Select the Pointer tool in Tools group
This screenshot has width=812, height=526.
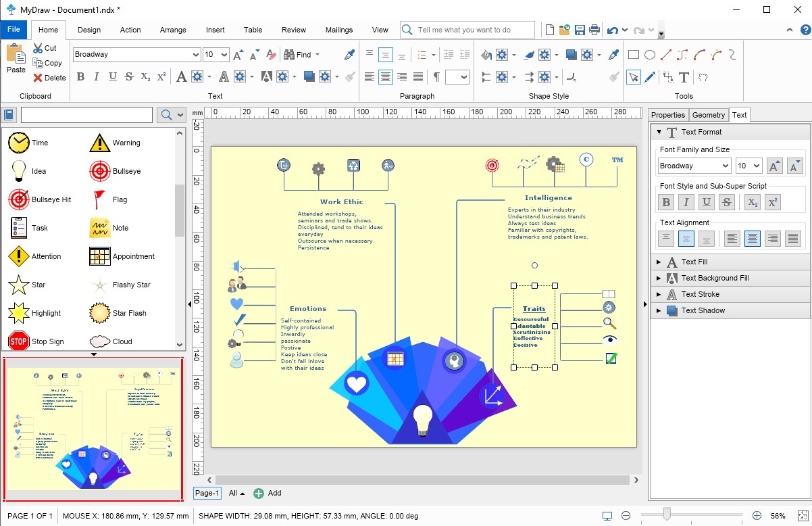(633, 77)
